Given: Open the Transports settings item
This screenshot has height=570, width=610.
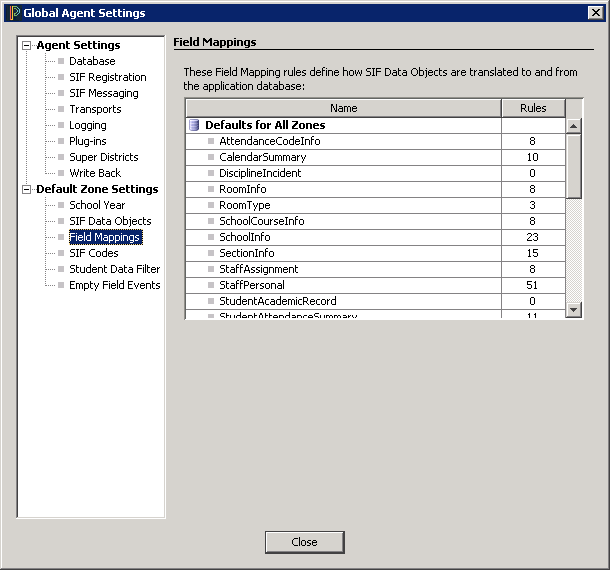Looking at the screenshot, I should tap(95, 109).
